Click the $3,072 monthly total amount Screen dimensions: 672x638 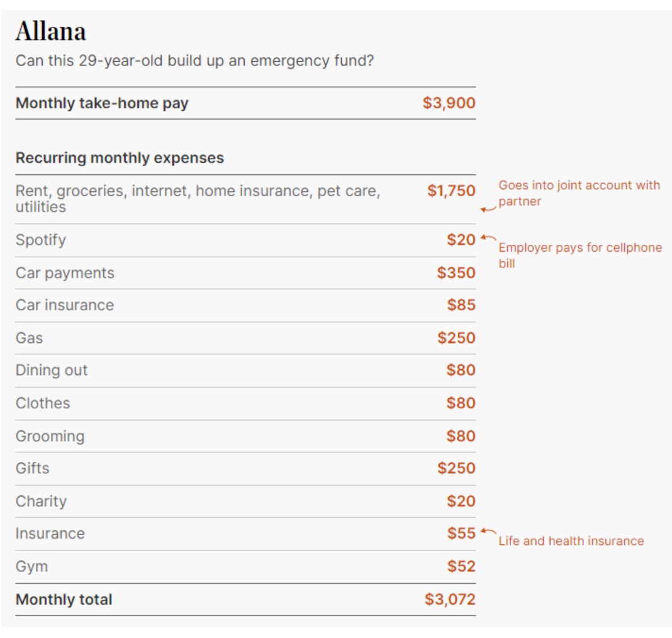(450, 600)
